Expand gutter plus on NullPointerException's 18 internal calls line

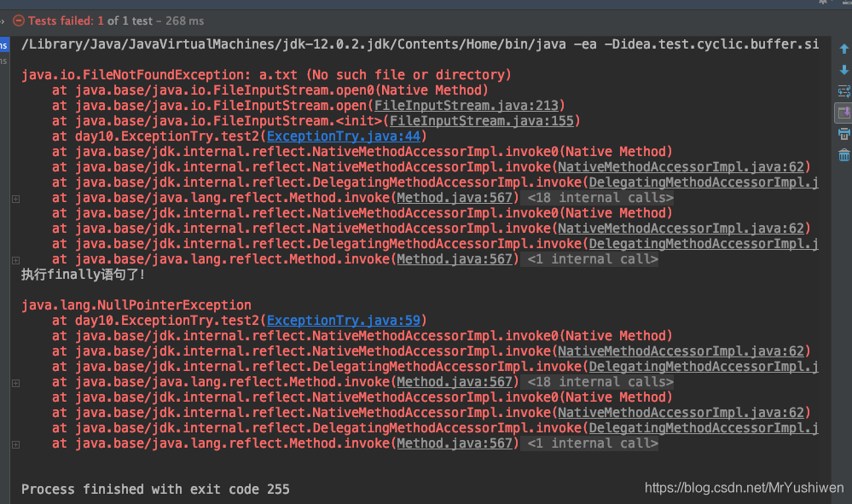(x=15, y=382)
